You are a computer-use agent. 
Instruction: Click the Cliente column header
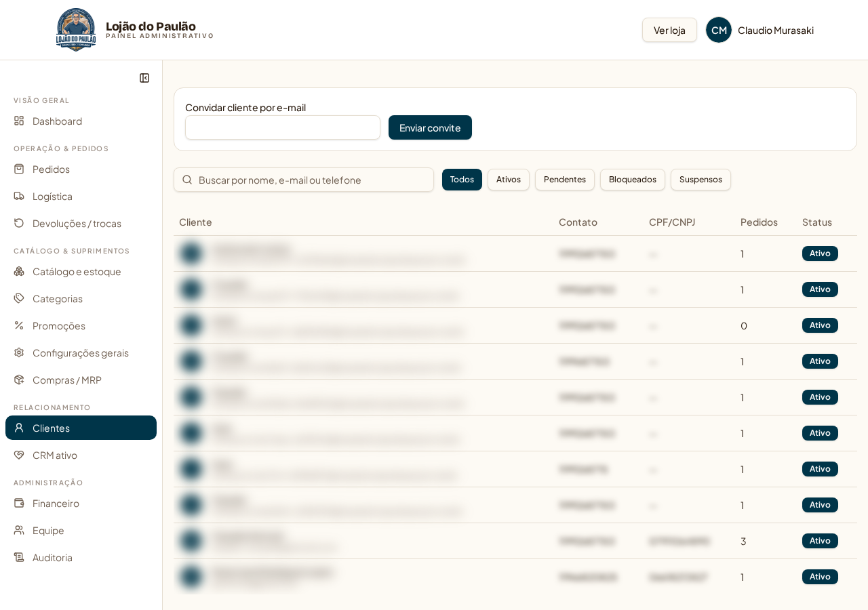tap(195, 222)
